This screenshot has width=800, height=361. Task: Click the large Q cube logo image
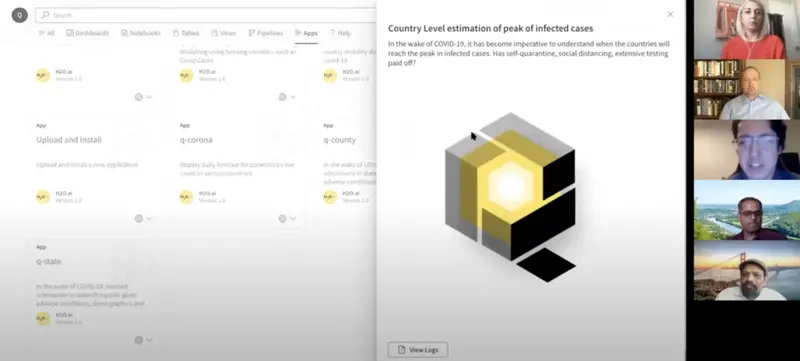[x=510, y=197]
